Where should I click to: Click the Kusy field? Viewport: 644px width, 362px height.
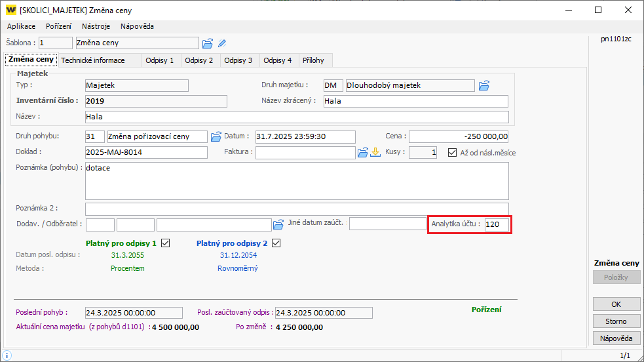tap(423, 152)
